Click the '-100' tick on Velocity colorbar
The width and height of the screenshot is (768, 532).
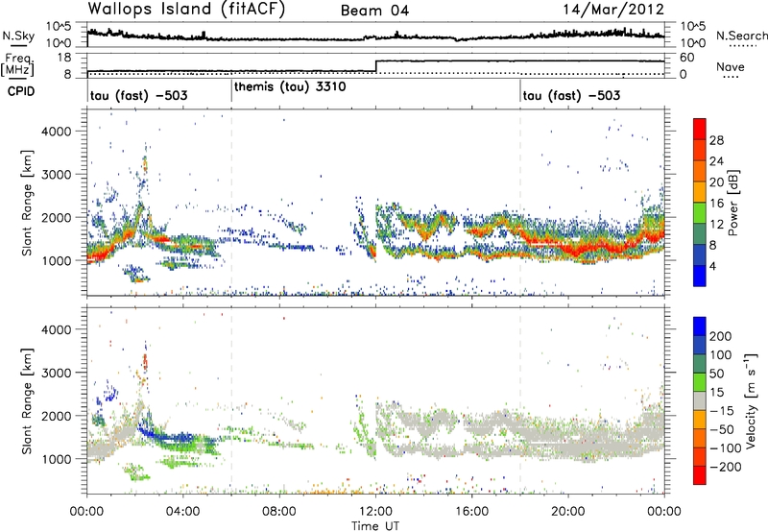[x=725, y=448]
